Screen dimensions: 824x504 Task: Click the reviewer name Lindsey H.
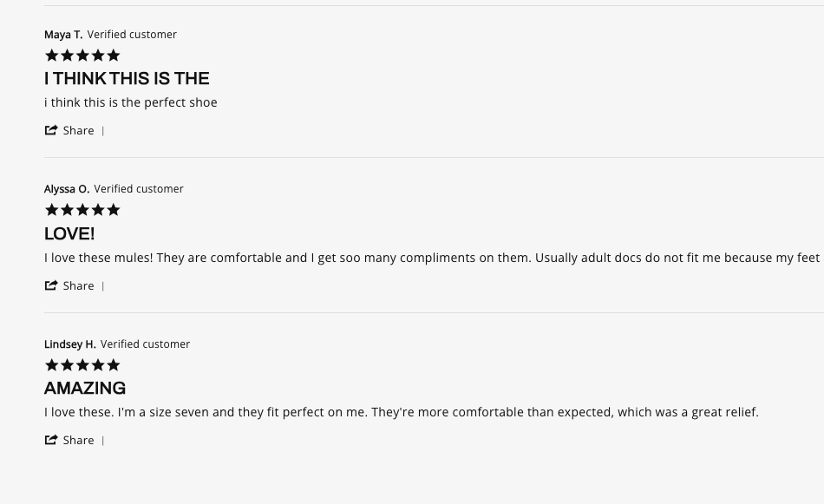(x=70, y=344)
